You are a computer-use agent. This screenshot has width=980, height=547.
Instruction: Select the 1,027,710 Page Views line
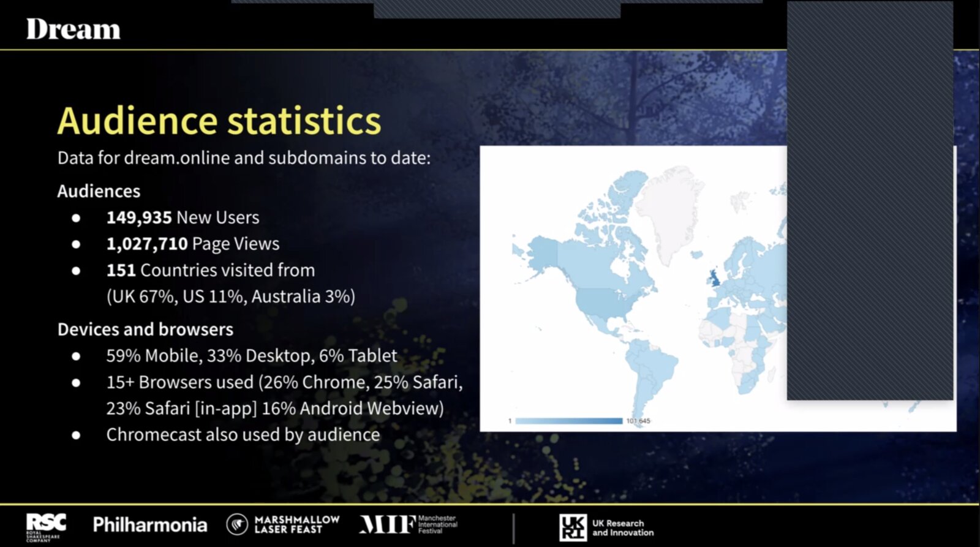[193, 244]
